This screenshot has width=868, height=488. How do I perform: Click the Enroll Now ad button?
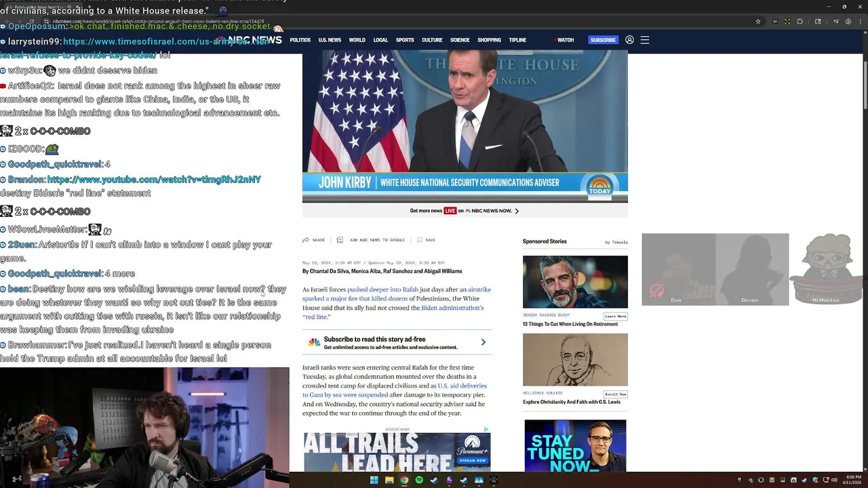(x=616, y=394)
